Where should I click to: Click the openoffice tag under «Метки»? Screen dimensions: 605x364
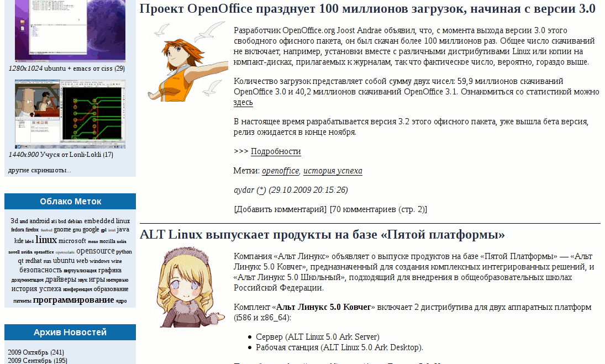coord(281,171)
